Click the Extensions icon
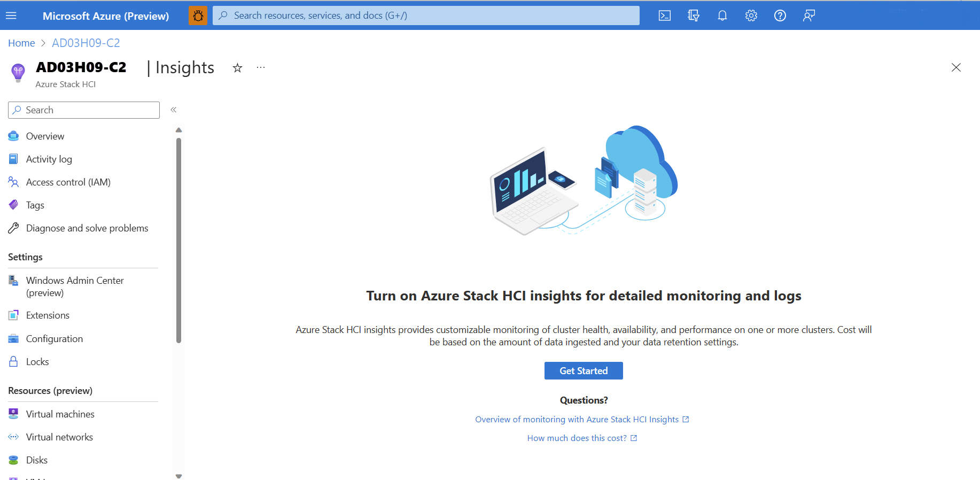 pos(13,315)
